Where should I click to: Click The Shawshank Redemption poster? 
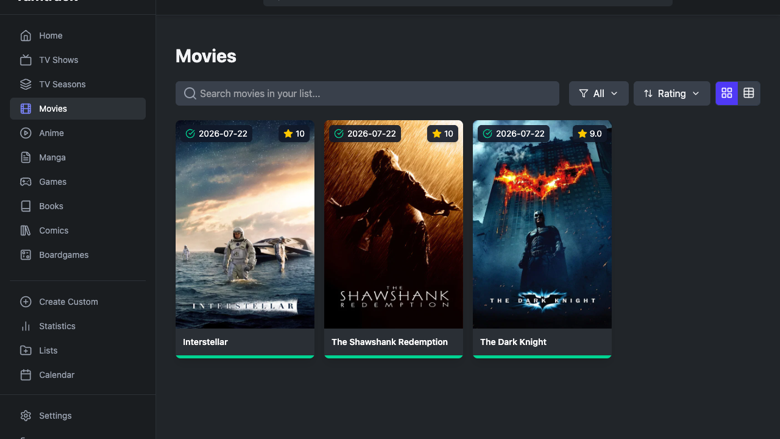pos(393,224)
